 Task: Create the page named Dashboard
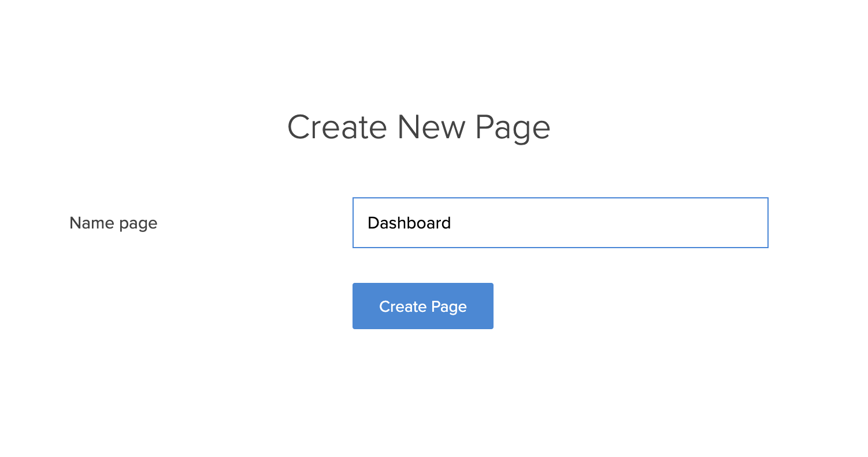[x=422, y=306]
